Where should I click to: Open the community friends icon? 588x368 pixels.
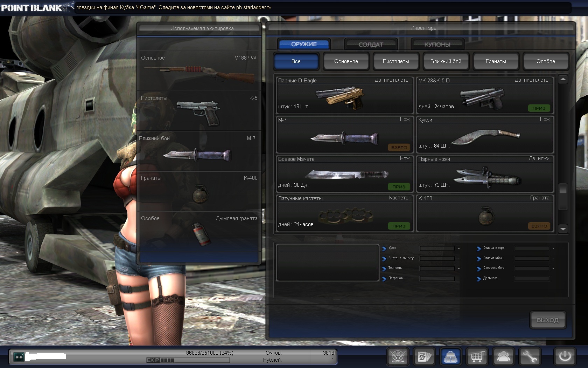pos(504,357)
